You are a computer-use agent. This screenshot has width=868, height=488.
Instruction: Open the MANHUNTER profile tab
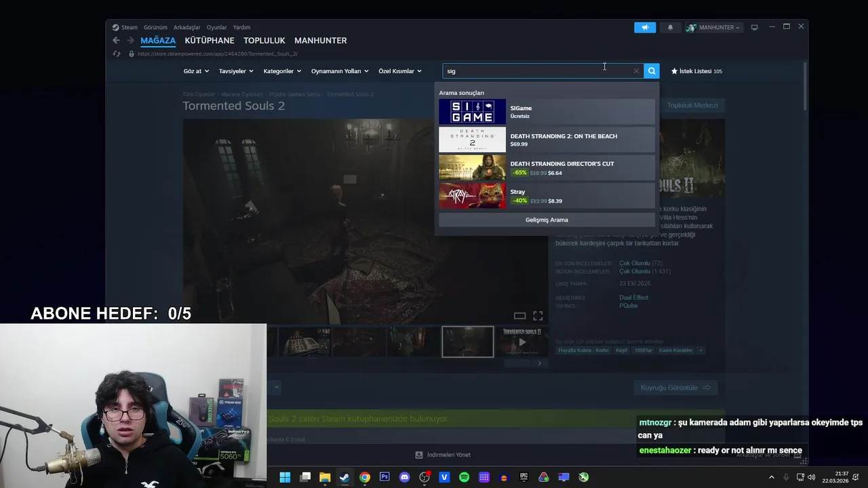pyautogui.click(x=321, y=41)
